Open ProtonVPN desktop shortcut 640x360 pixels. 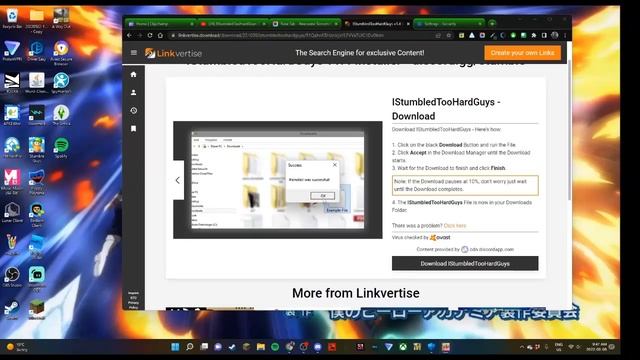[12, 51]
